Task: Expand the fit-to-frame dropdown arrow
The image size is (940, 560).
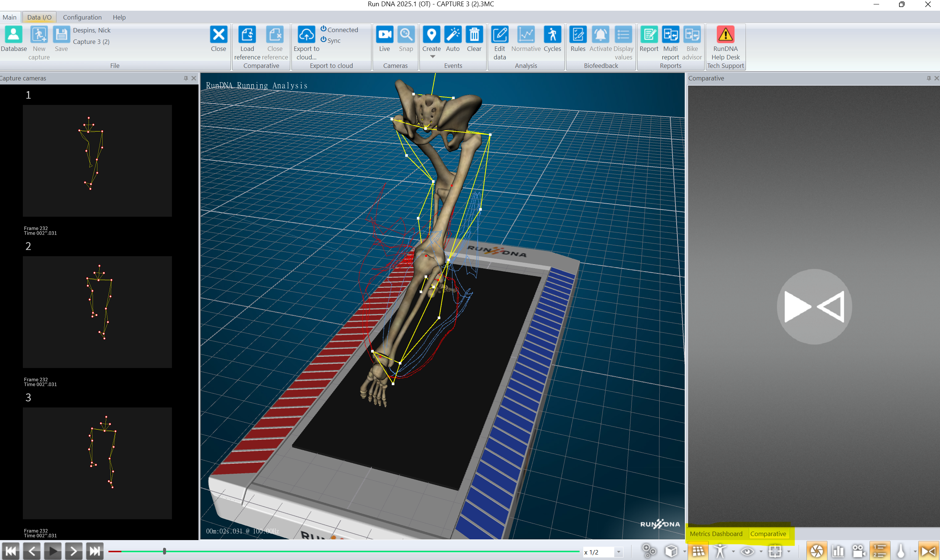Action: [x=789, y=552]
